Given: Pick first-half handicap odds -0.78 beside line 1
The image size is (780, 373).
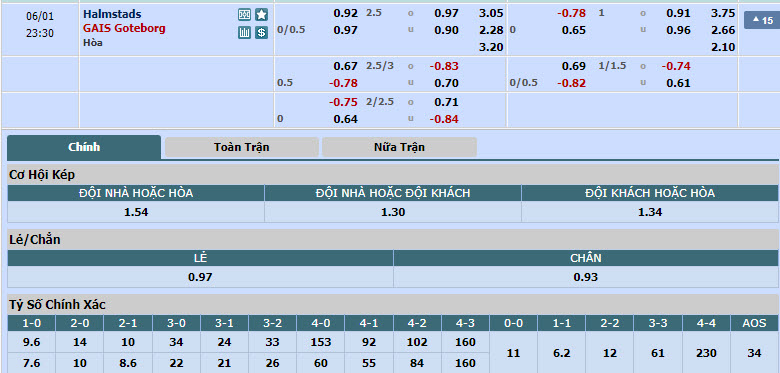Looking at the screenshot, I should 572,13.
